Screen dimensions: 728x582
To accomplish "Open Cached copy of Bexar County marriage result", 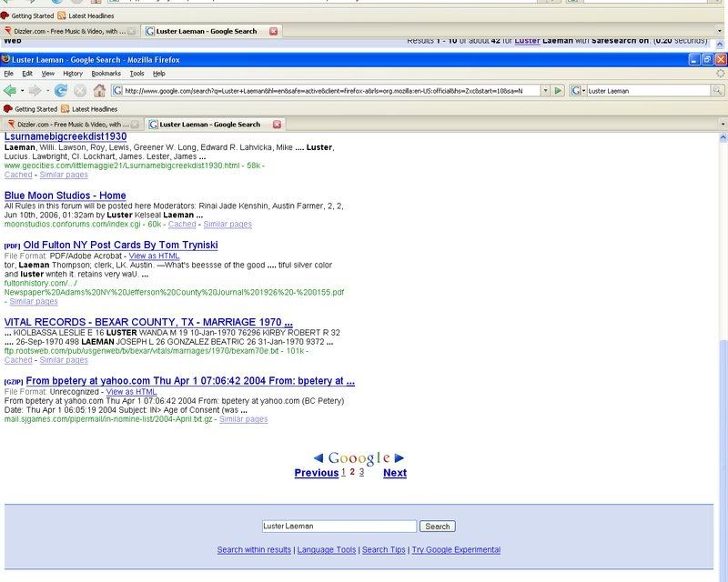I will tap(18, 360).
